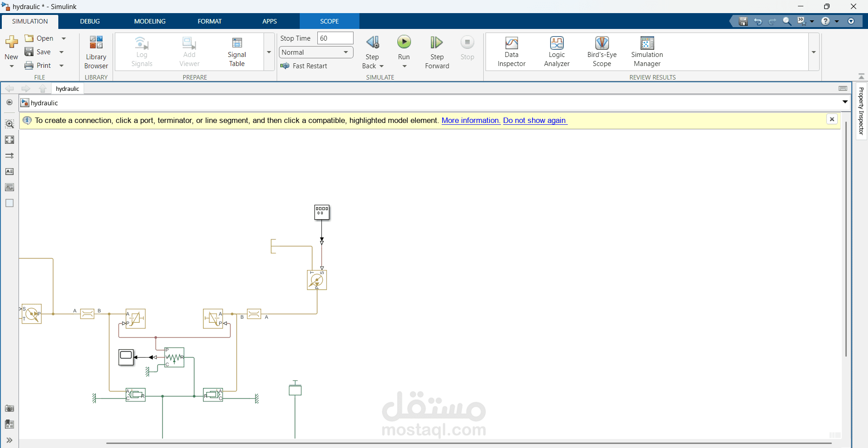Click the Do not show again link
This screenshot has height=448, width=868.
pyautogui.click(x=535, y=120)
